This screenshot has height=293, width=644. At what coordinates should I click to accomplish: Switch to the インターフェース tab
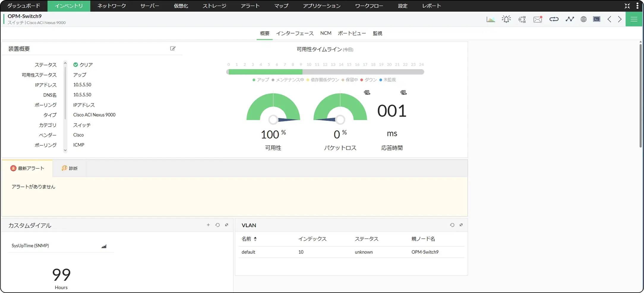pos(295,33)
